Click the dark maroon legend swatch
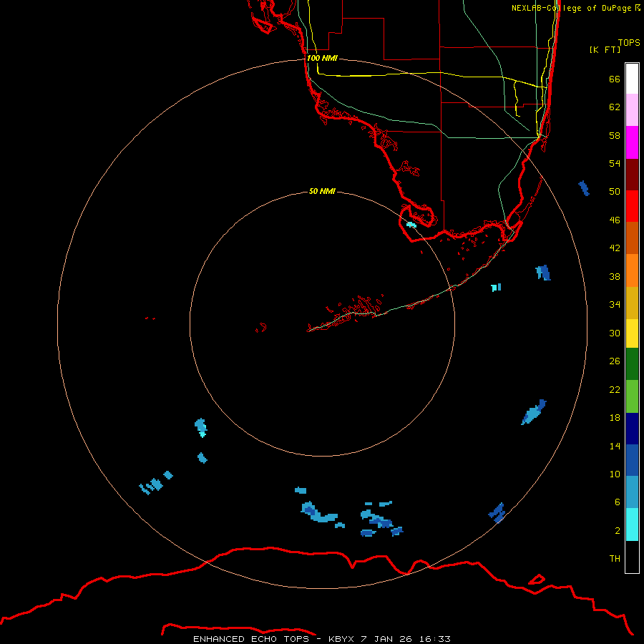 (632, 175)
